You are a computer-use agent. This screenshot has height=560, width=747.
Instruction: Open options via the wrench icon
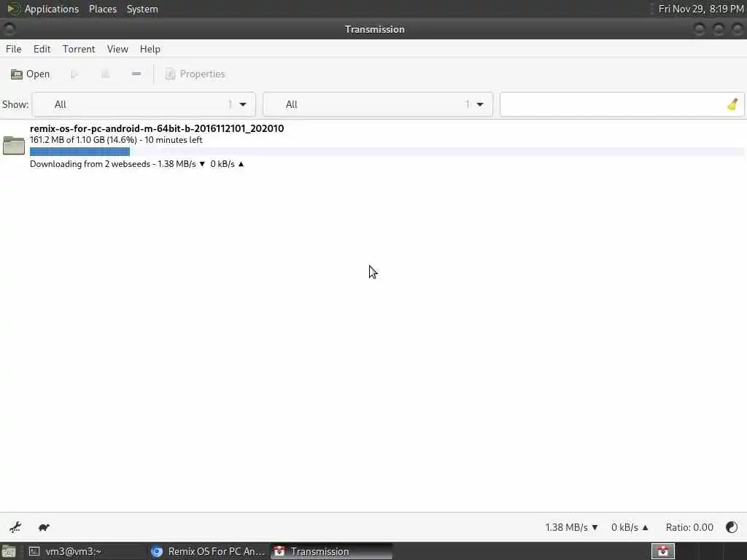pos(15,527)
